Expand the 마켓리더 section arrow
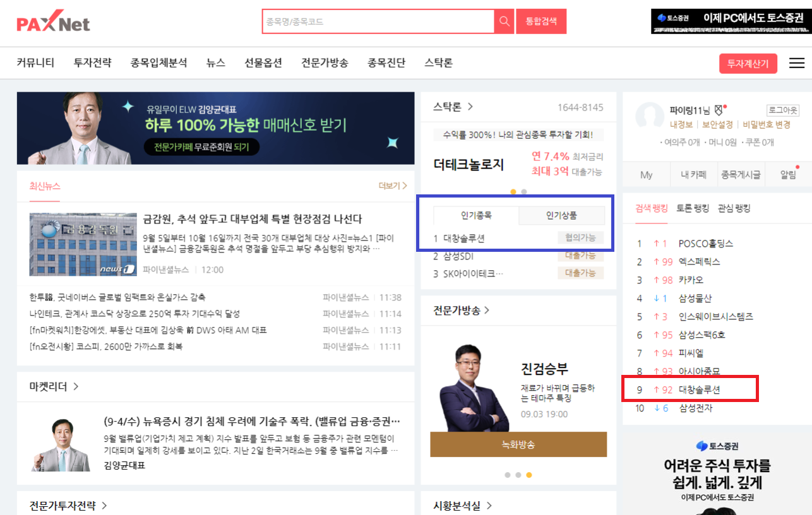 (x=76, y=386)
